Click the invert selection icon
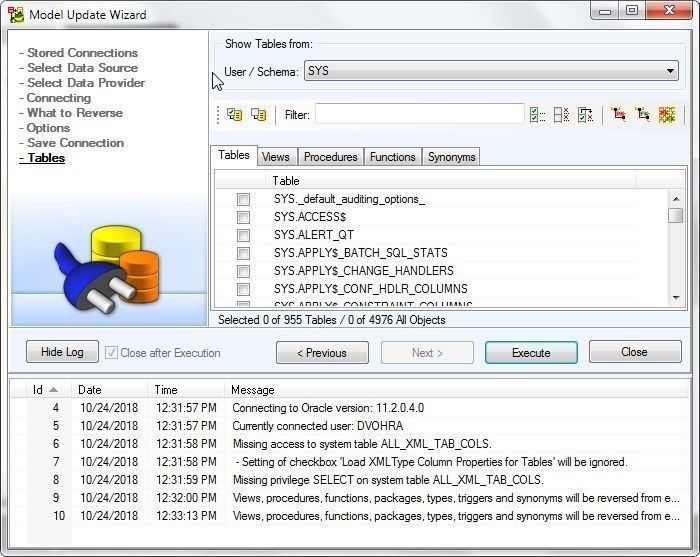700x557 pixels. [585, 115]
